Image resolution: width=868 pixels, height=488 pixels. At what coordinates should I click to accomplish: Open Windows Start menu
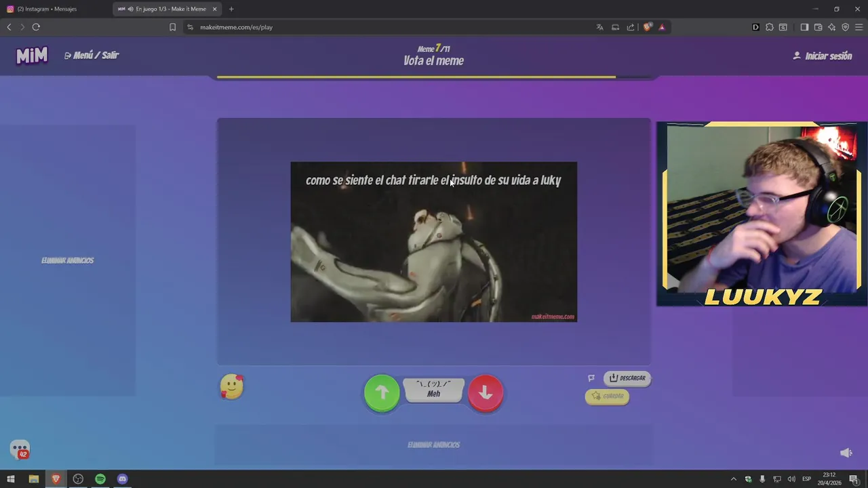11,479
